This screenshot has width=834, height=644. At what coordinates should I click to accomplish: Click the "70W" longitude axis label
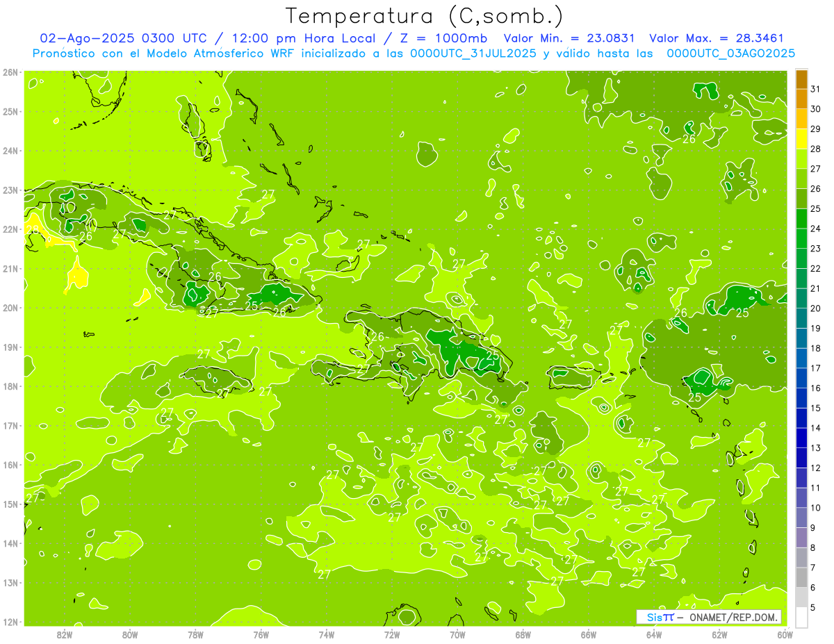pyautogui.click(x=457, y=634)
